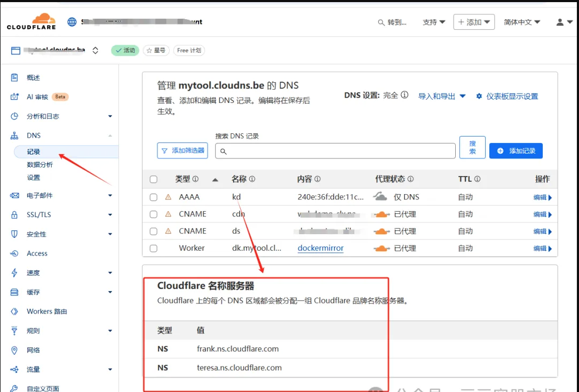This screenshot has height=392, width=579.
Task: Click the 添加筛选器 button
Action: tap(183, 150)
